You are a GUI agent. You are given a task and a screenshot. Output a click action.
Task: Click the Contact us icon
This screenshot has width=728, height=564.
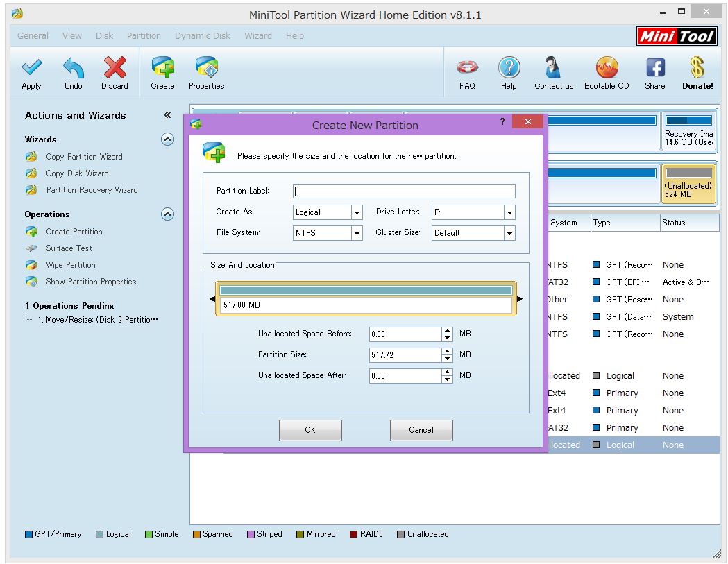coord(552,67)
